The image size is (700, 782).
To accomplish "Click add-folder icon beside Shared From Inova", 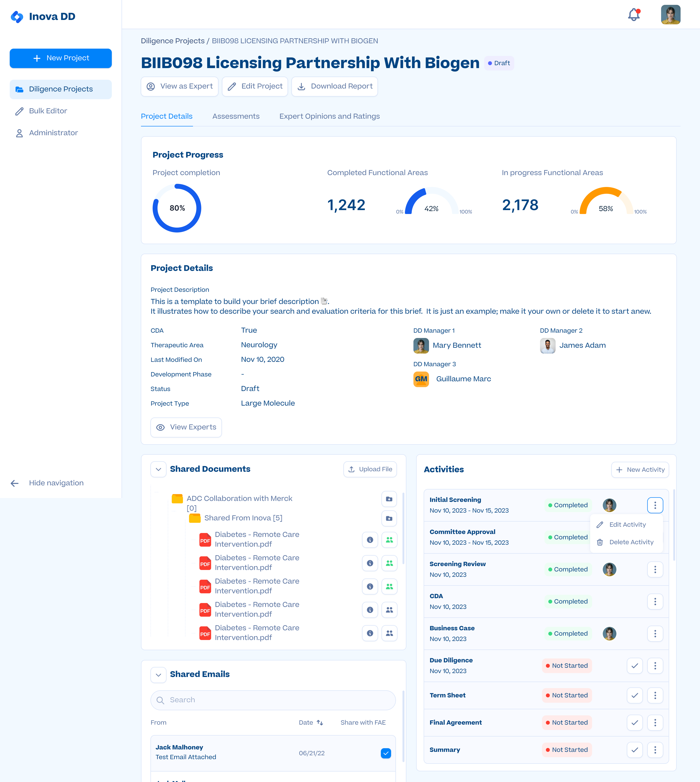I will pos(389,518).
